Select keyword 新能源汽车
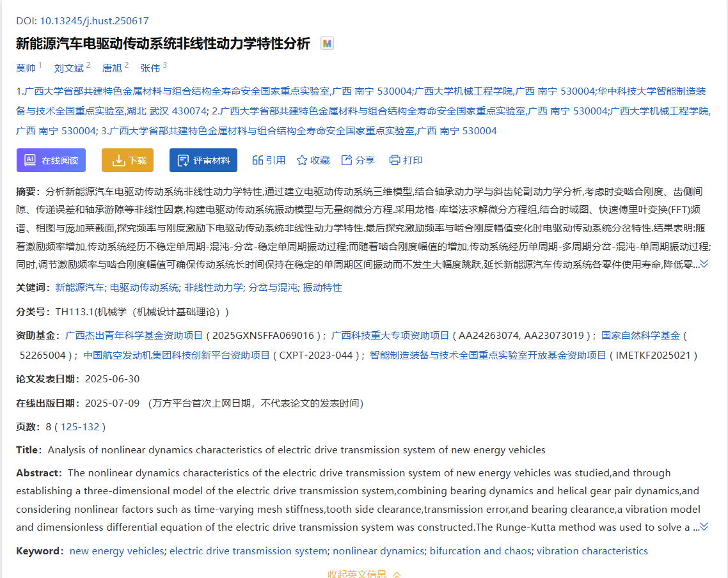This screenshot has width=728, height=578. click(80, 288)
